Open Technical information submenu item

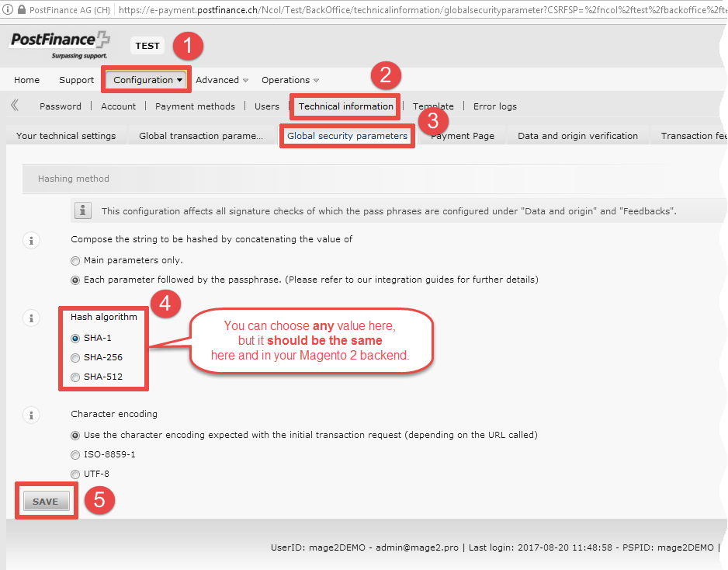346,106
